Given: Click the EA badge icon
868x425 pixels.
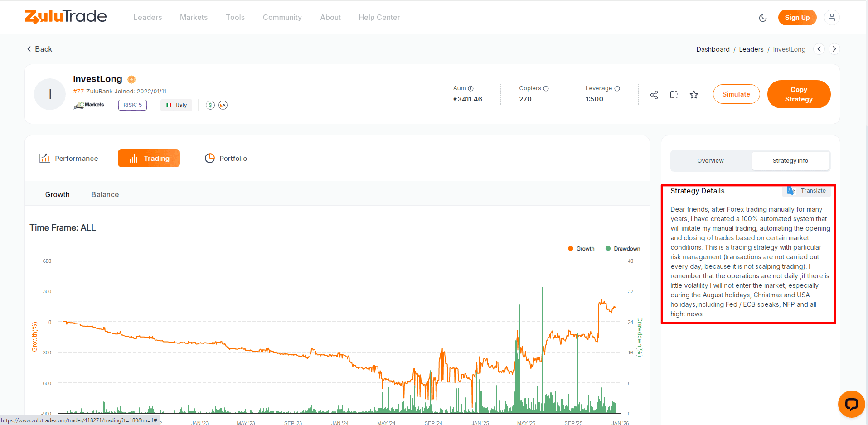Looking at the screenshot, I should click(x=223, y=105).
